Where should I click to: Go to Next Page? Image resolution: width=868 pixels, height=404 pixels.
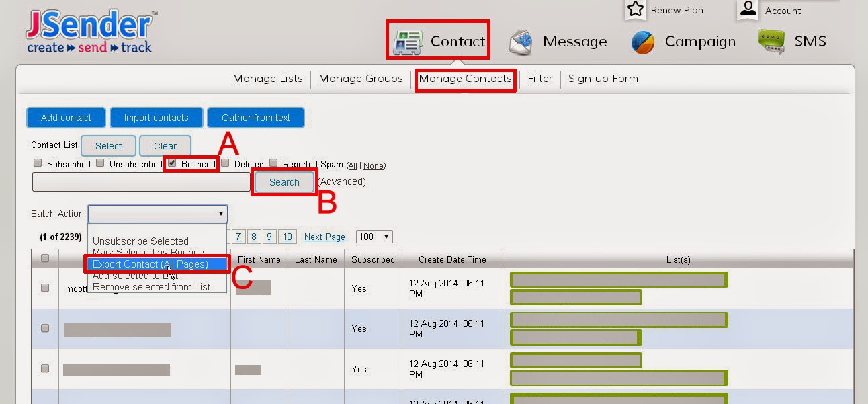point(324,237)
